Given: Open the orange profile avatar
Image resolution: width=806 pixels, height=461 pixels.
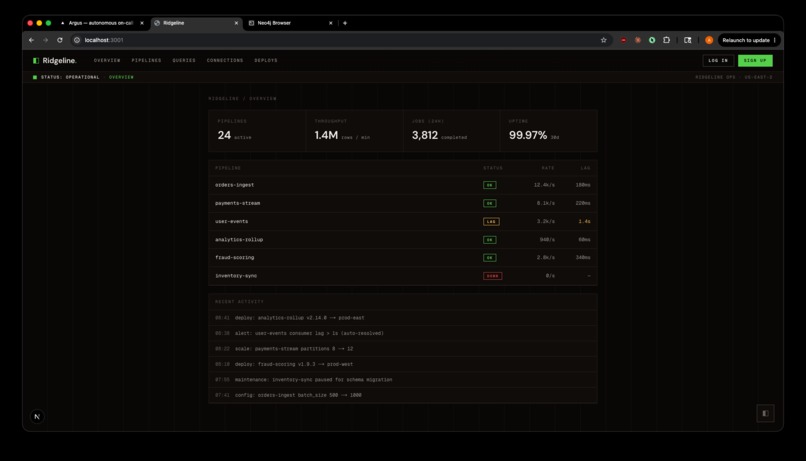Looking at the screenshot, I should (x=709, y=40).
